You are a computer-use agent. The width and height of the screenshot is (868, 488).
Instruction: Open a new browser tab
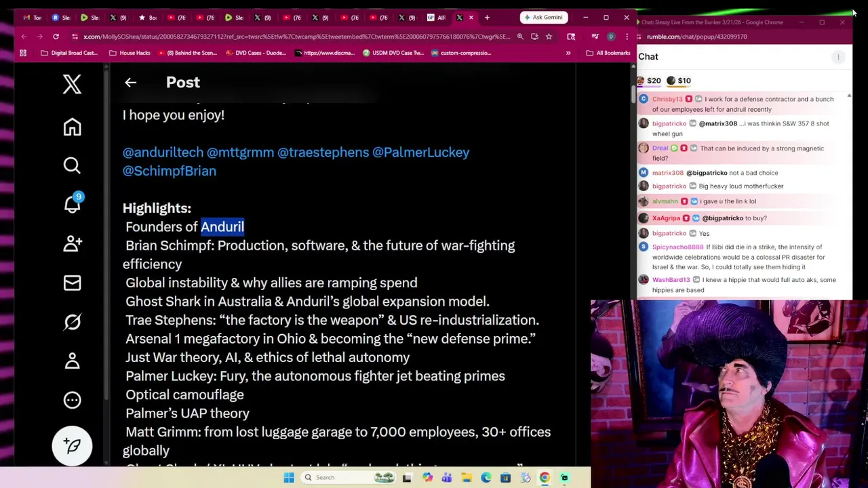coord(487,18)
